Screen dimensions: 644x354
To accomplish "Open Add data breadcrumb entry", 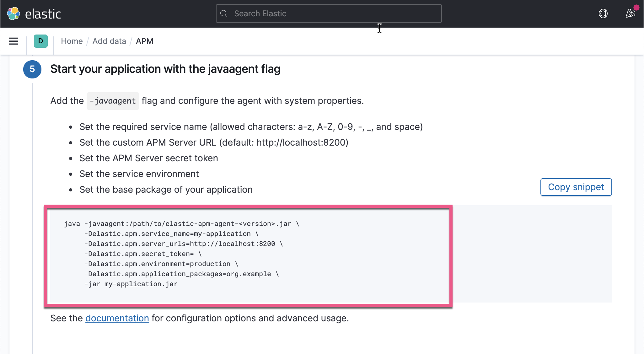I will 109,41.
